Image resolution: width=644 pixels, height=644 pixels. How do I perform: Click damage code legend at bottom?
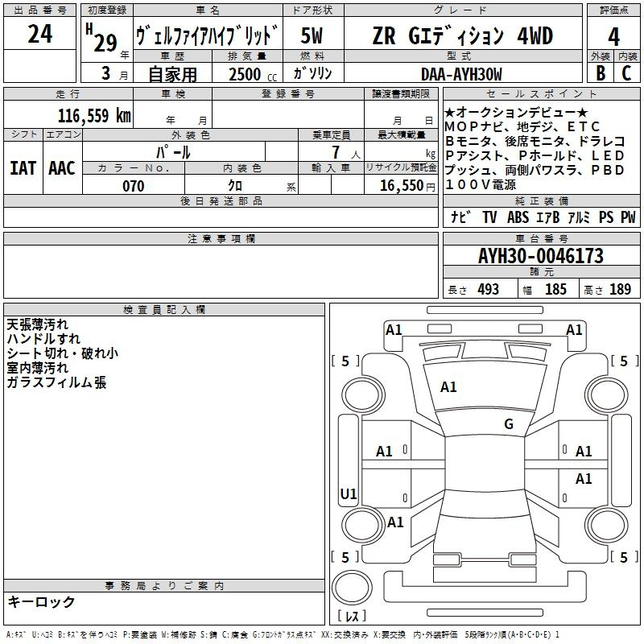tap(283, 634)
